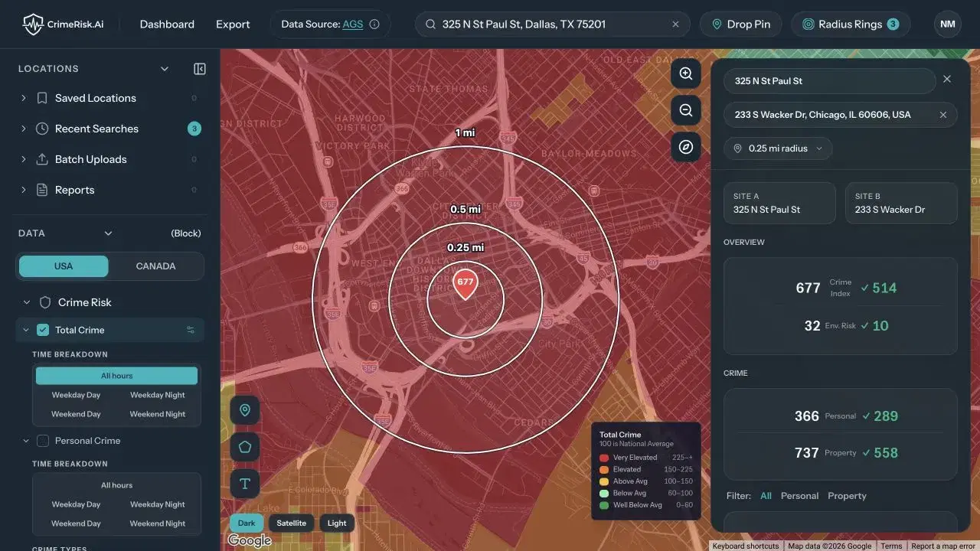Screen dimensions: 980x551
Task: Remove the 233 S Wacker Dr address
Action: [943, 115]
